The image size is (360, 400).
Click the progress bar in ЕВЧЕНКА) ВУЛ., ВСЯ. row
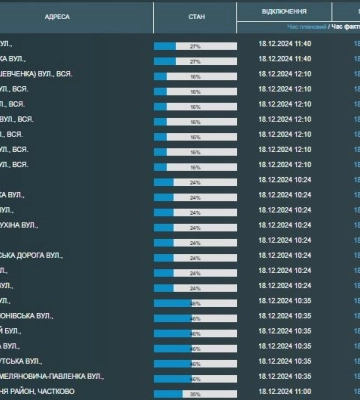195,77
